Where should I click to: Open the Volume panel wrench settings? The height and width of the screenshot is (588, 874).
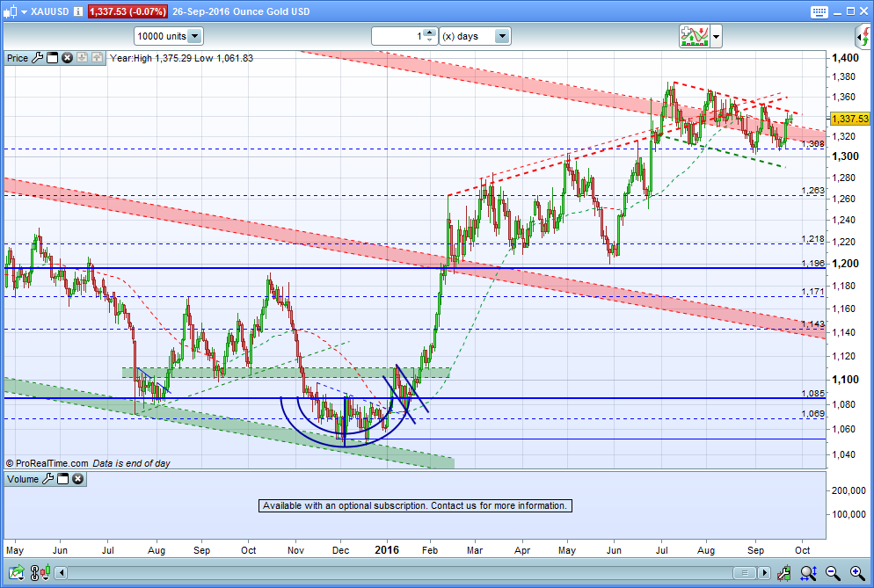(48, 479)
